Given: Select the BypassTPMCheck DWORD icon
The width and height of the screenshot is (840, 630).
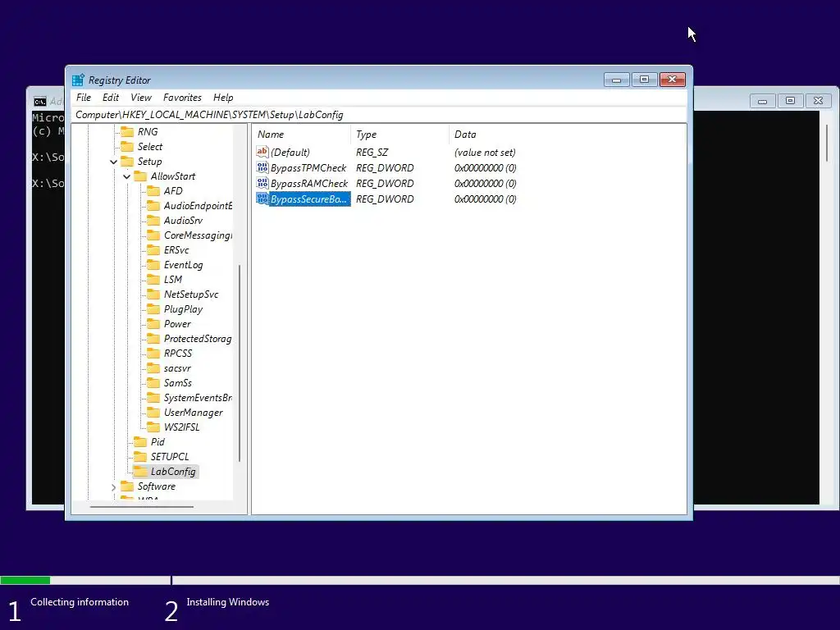Looking at the screenshot, I should pyautogui.click(x=262, y=167).
